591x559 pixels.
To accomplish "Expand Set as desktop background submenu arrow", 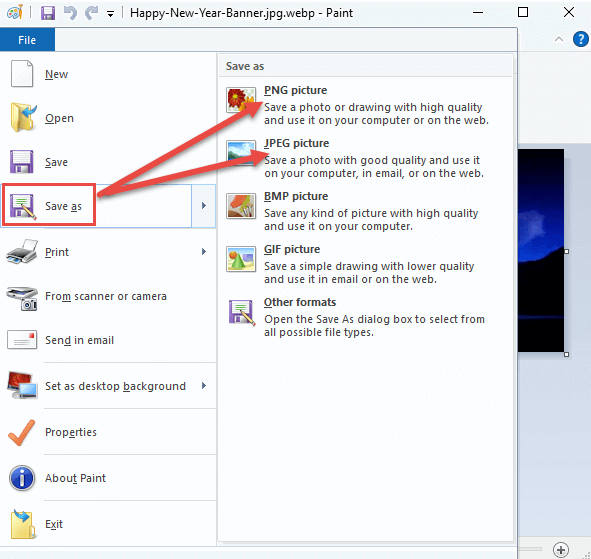I will (204, 386).
